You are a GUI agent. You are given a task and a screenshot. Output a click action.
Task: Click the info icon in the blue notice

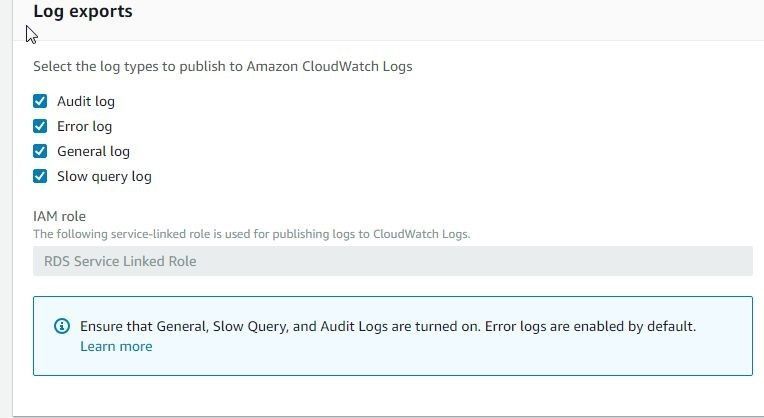(62, 326)
